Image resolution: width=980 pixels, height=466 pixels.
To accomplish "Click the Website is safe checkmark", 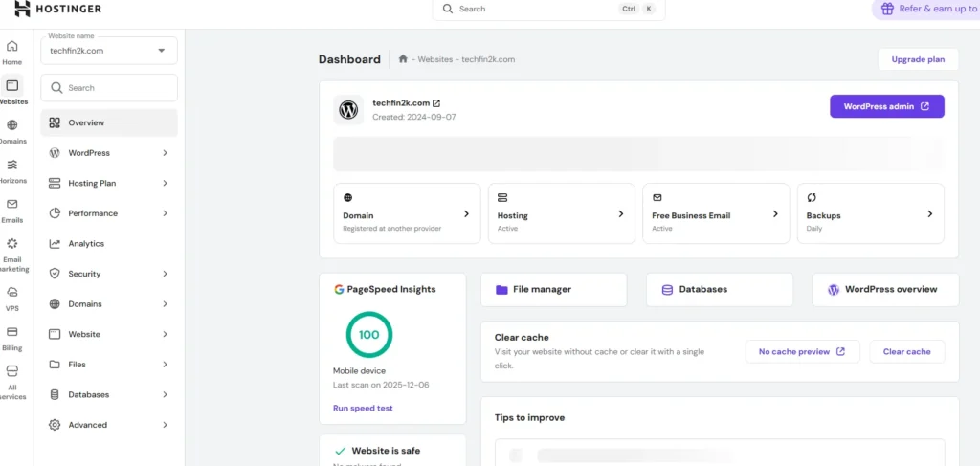I will click(x=340, y=451).
